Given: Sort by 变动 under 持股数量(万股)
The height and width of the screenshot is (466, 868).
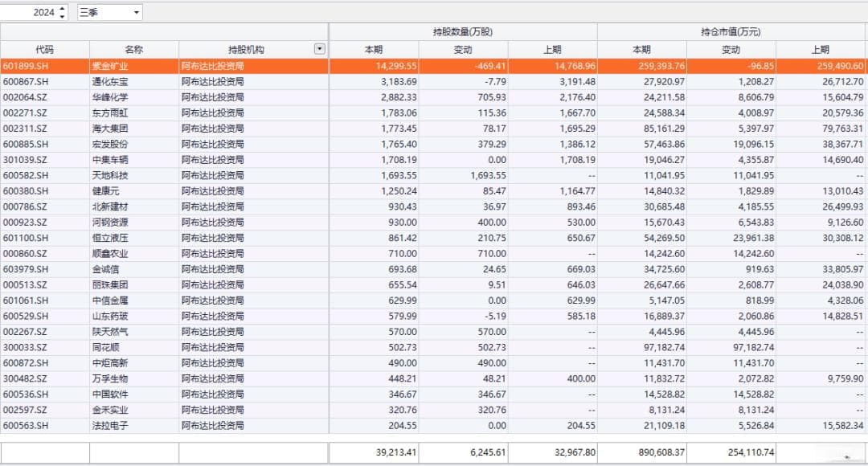Looking at the screenshot, I should (x=463, y=49).
